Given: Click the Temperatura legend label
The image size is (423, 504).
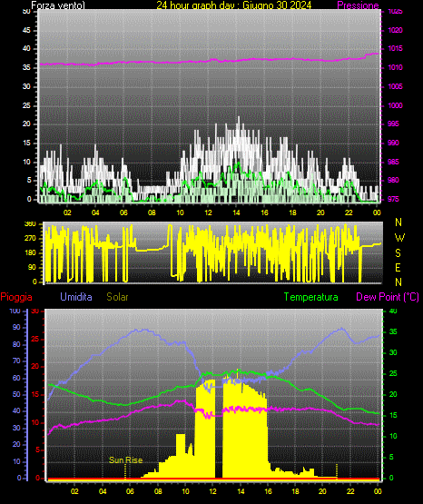Looking at the screenshot, I should tap(311, 297).
